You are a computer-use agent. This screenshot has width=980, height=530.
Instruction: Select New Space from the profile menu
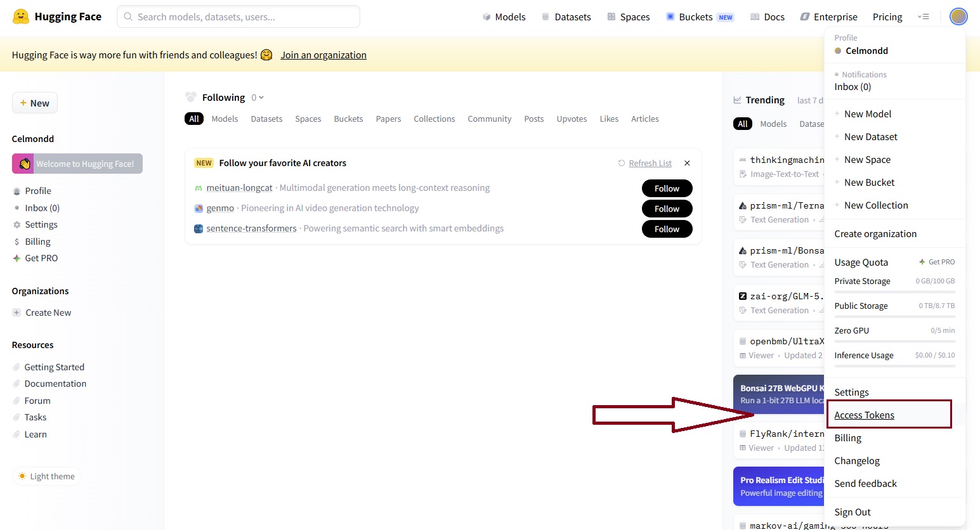point(867,160)
